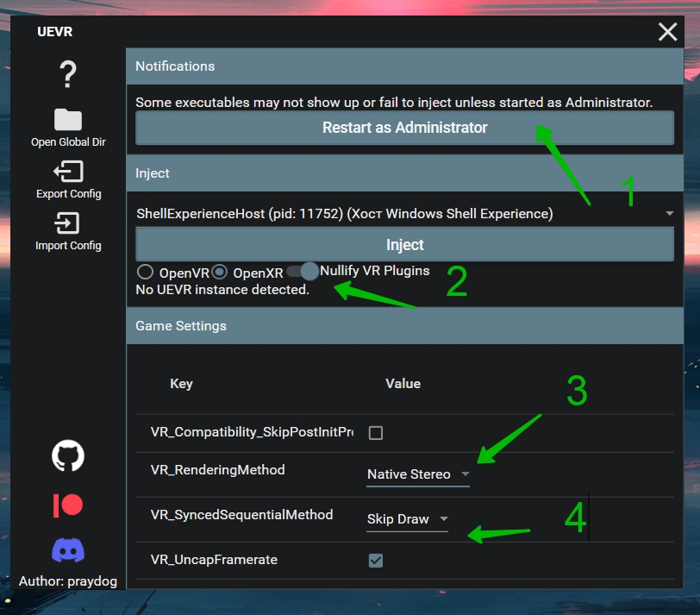Image resolution: width=700 pixels, height=615 pixels.
Task: Click the Import Config icon
Action: click(67, 223)
